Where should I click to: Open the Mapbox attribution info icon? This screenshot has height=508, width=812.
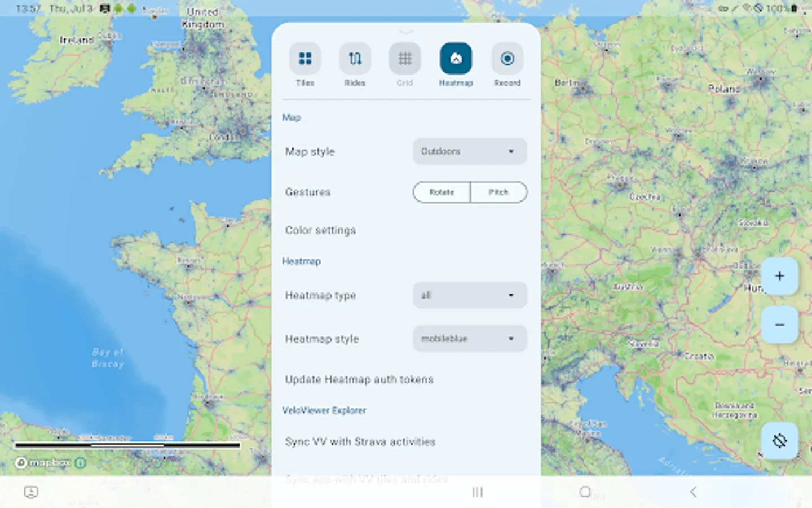click(x=81, y=463)
